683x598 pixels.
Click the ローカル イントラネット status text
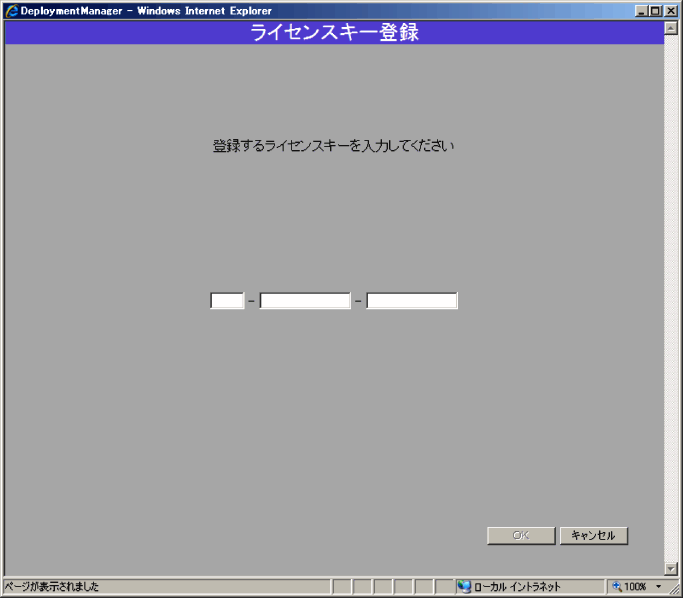517,587
